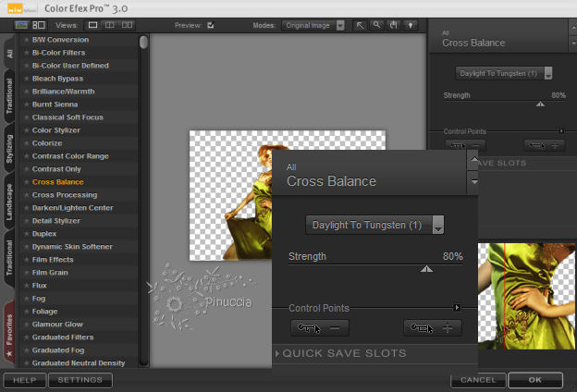Click the enlarged 80% Strength value
This screenshot has height=392, width=577.
coord(452,256)
